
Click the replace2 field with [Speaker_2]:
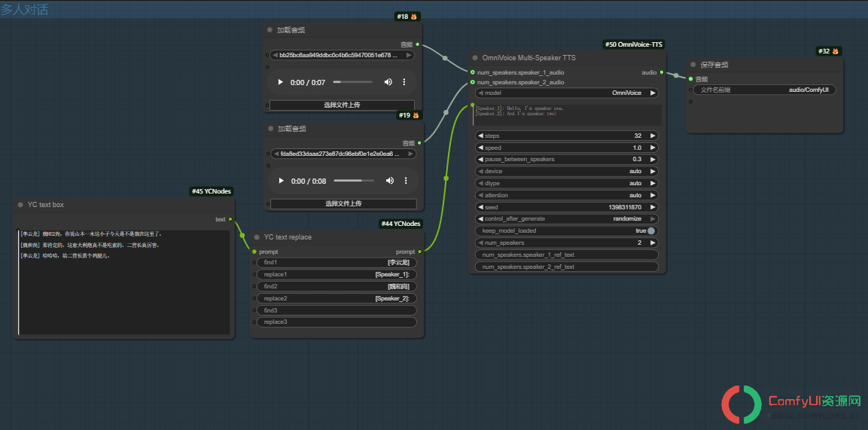pos(337,298)
